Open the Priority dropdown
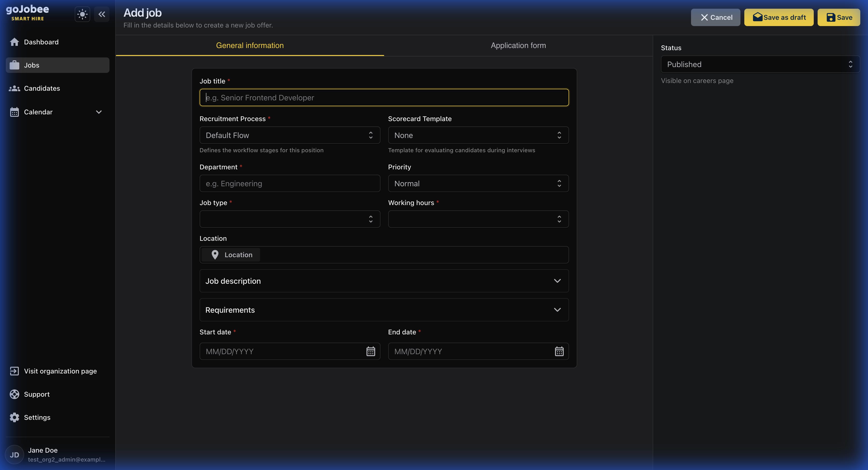Viewport: 868px width, 470px height. (478, 183)
